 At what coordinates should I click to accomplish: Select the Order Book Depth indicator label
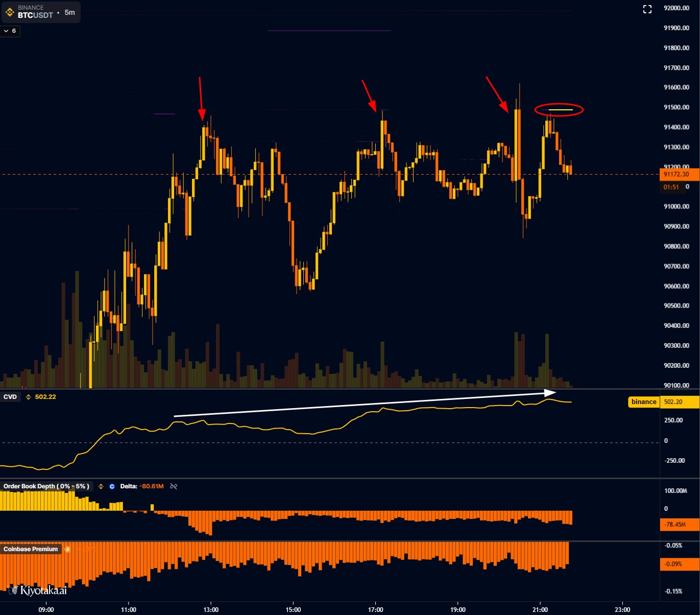[x=46, y=486]
